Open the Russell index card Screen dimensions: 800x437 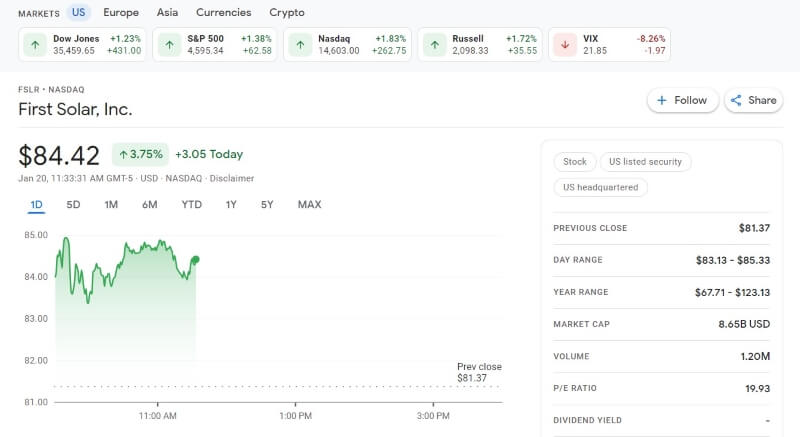pyautogui.click(x=480, y=45)
